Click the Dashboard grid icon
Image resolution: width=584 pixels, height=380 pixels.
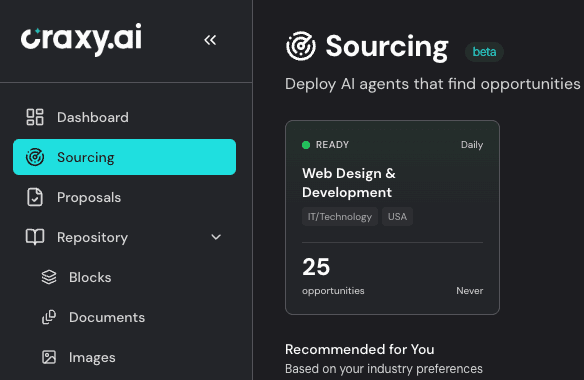click(35, 117)
